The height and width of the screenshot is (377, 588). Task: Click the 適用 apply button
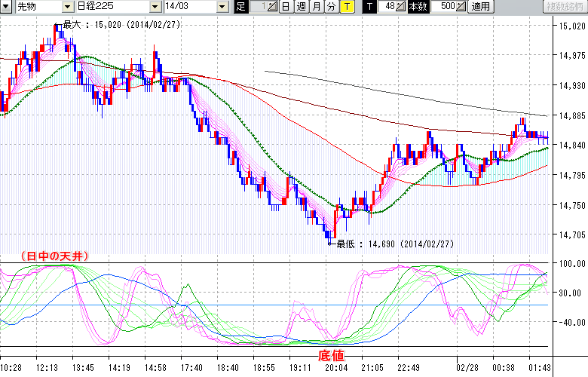pyautogui.click(x=479, y=7)
